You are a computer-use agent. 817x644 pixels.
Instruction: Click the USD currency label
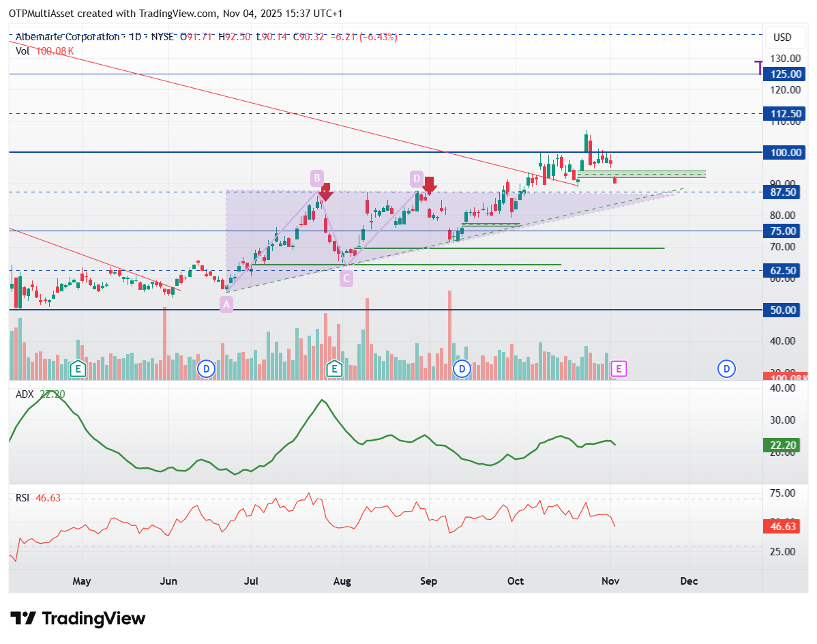pyautogui.click(x=782, y=38)
